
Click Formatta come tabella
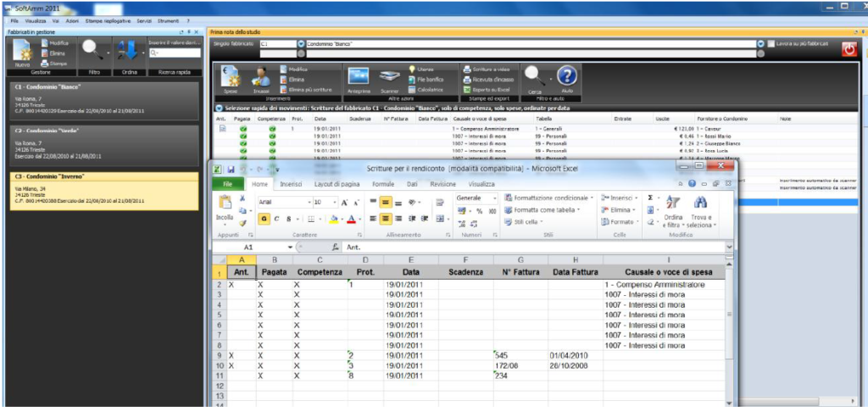point(542,210)
